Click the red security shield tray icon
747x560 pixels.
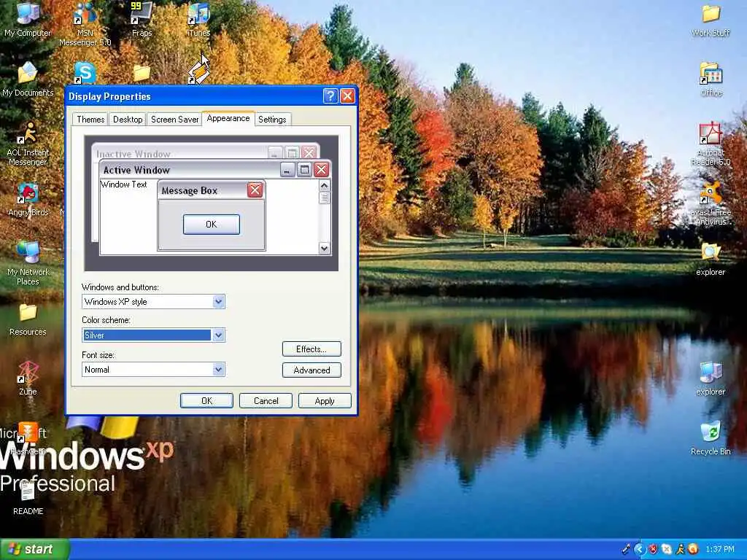point(653,550)
